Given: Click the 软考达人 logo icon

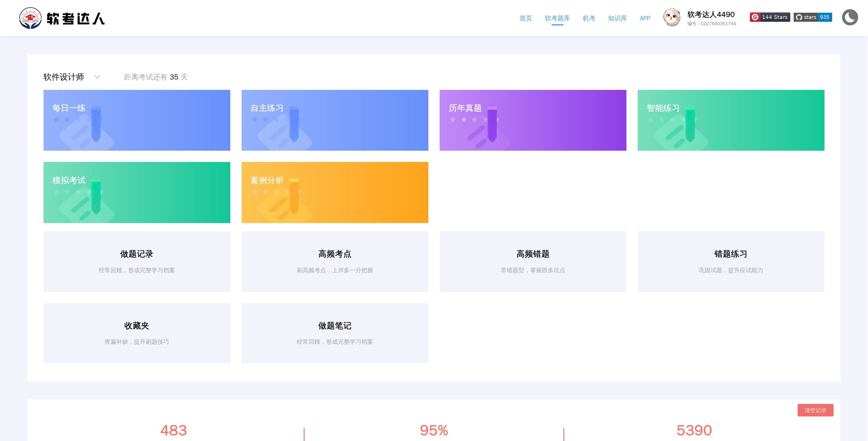Looking at the screenshot, I should click(30, 18).
